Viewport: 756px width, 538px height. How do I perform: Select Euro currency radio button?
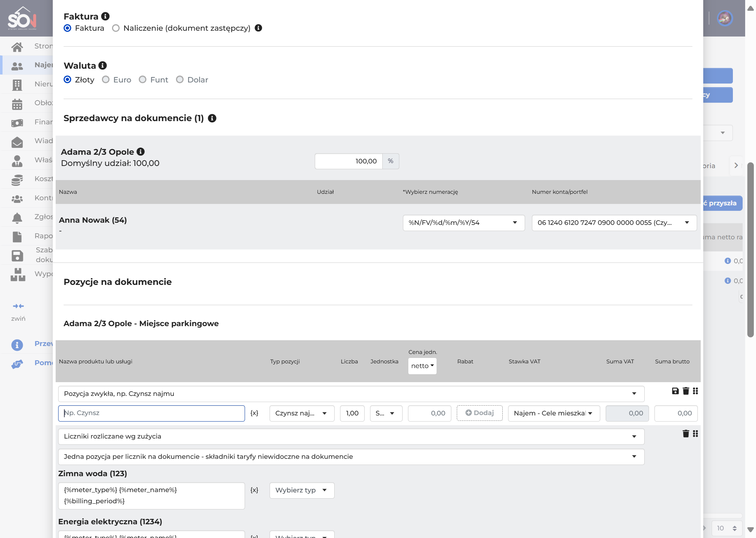(106, 80)
